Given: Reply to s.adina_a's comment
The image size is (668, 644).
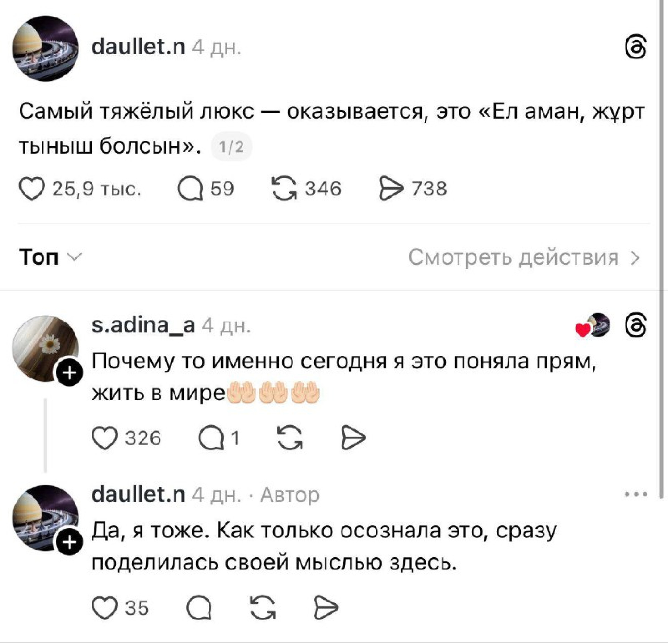Looking at the screenshot, I should tap(211, 438).
